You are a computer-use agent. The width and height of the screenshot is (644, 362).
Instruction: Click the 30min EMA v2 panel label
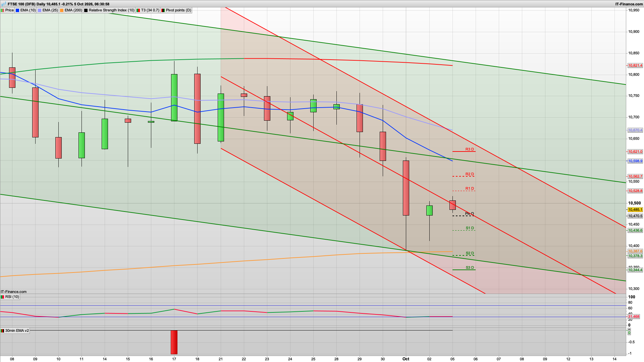[x=15, y=330]
